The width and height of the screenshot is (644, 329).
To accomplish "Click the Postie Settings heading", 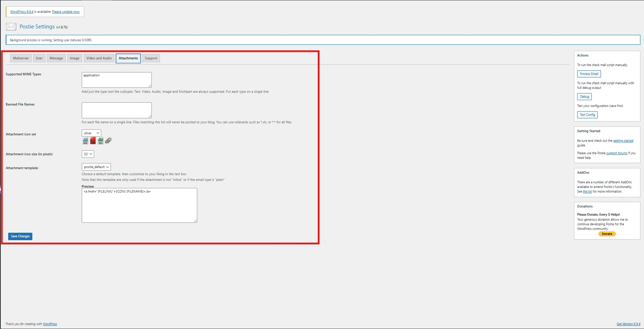I will point(37,27).
